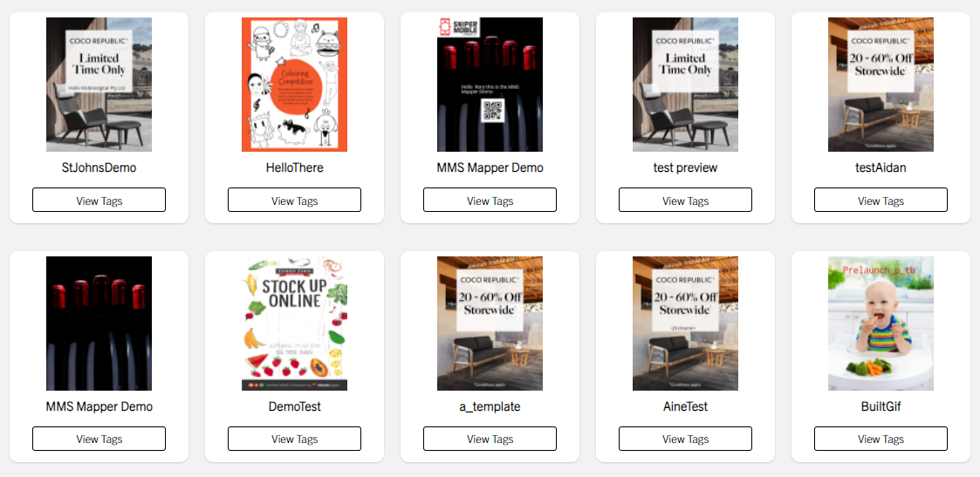The width and height of the screenshot is (980, 477).
Task: Select the DemoTest Stock Up Online thumbnail
Action: [294, 324]
